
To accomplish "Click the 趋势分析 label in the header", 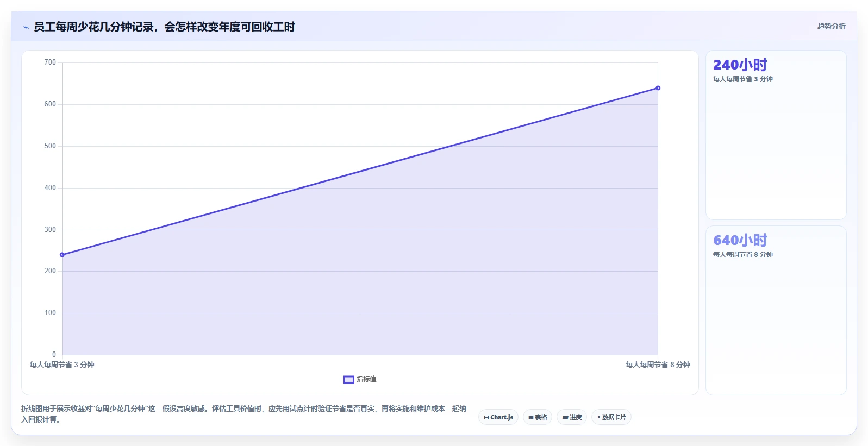I will click(x=831, y=26).
